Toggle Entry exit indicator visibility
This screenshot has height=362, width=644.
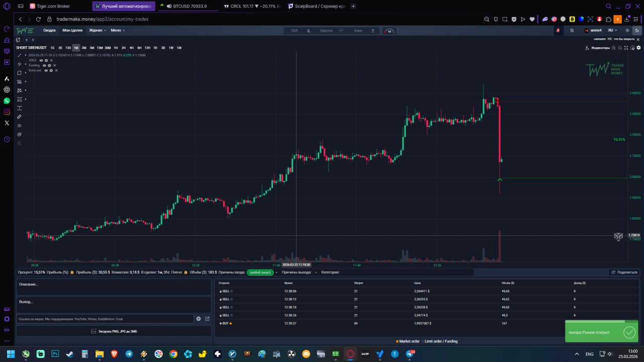tap(46, 70)
